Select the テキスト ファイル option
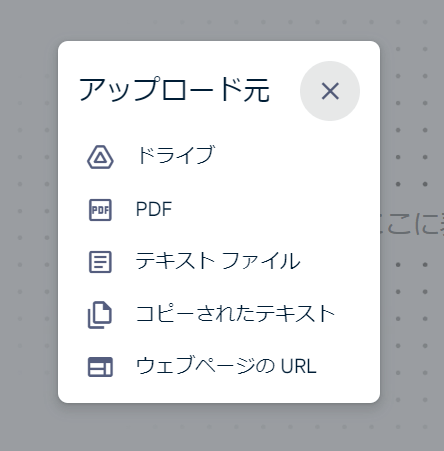 [219, 262]
